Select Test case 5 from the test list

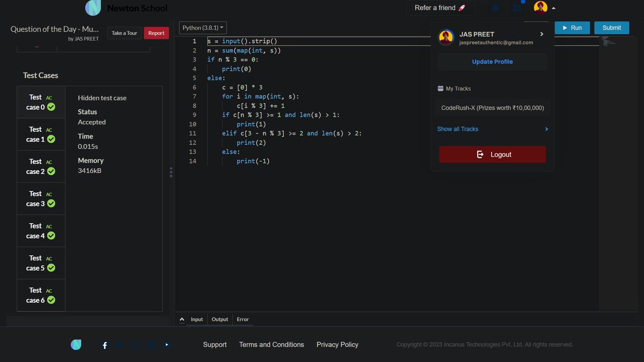[41, 263]
